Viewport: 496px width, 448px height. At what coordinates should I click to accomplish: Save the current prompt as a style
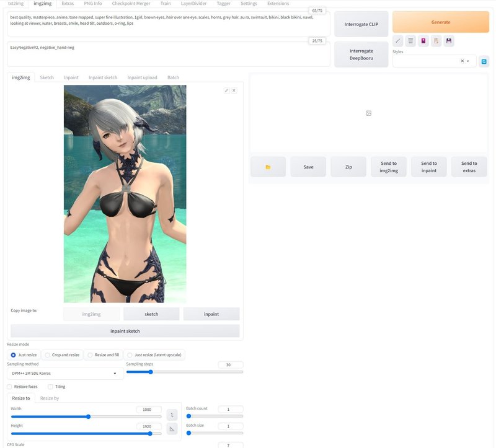pos(449,41)
